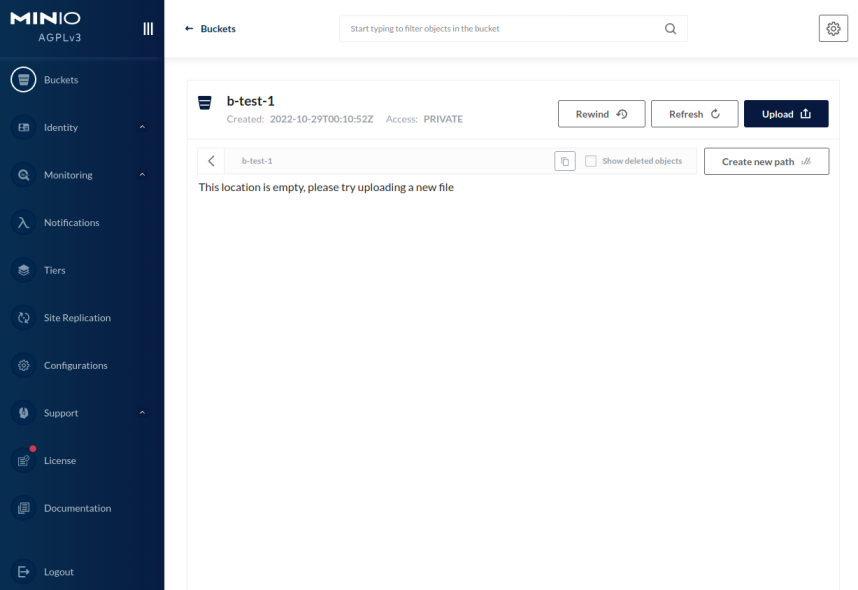Click the Notifications lambda icon

tap(24, 223)
